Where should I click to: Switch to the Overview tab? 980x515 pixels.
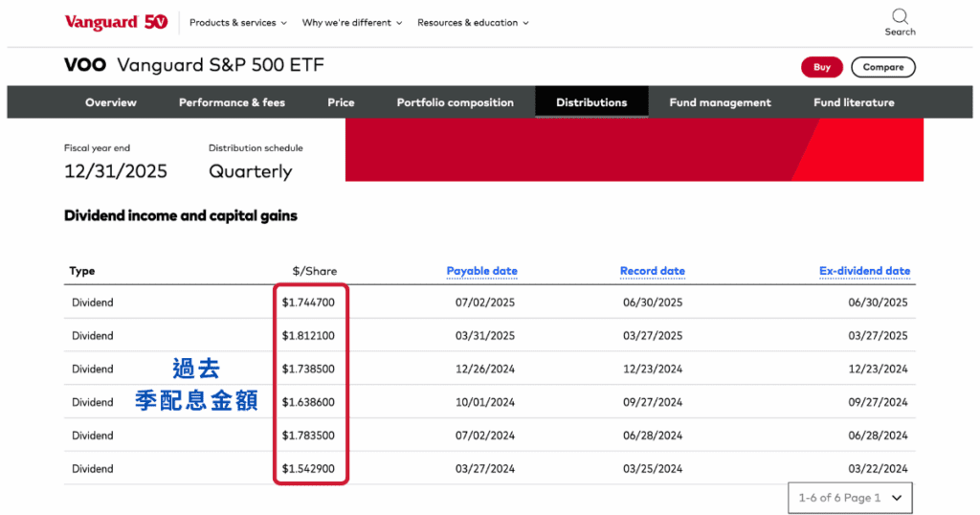[111, 102]
